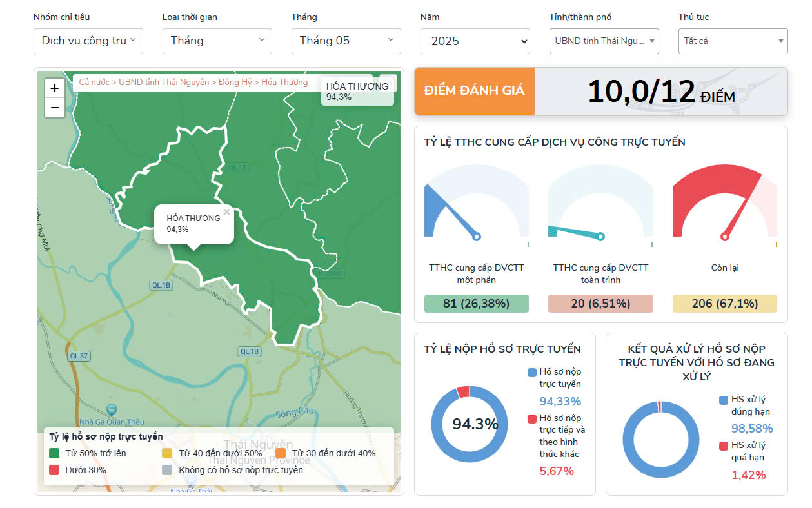Viewport: 812px width, 508px height.
Task: Click the '1,42%' overdue processing value
Action: tap(749, 475)
